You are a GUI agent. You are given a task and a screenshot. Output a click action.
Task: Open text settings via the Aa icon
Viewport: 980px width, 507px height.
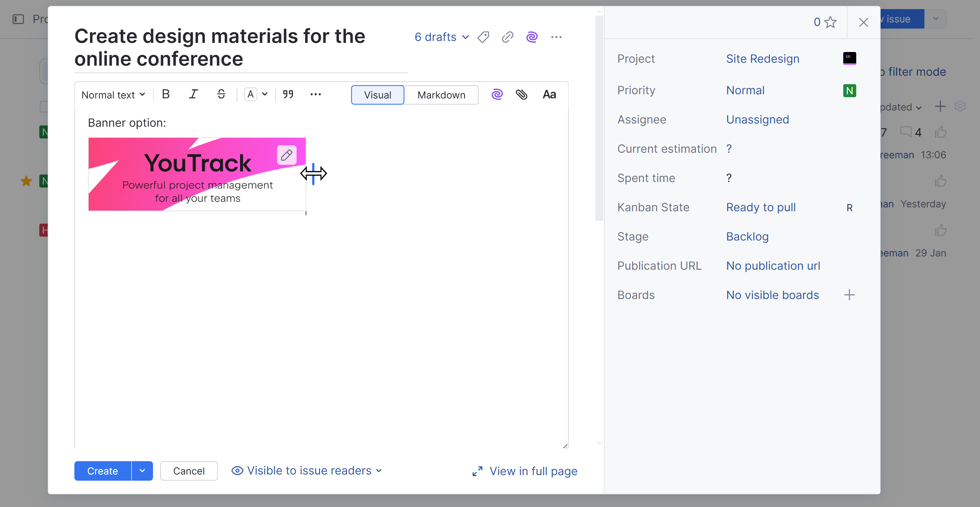549,94
